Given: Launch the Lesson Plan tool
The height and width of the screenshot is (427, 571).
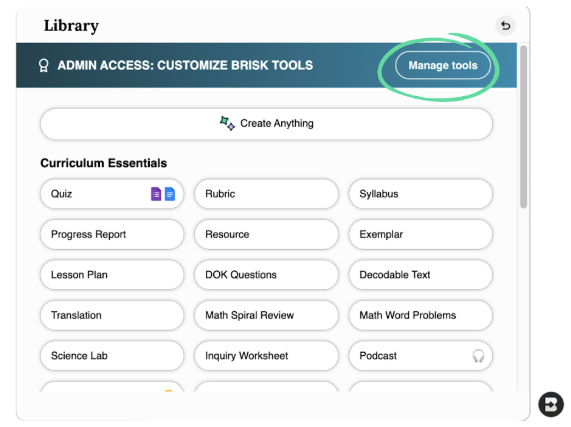Looking at the screenshot, I should 112,274.
